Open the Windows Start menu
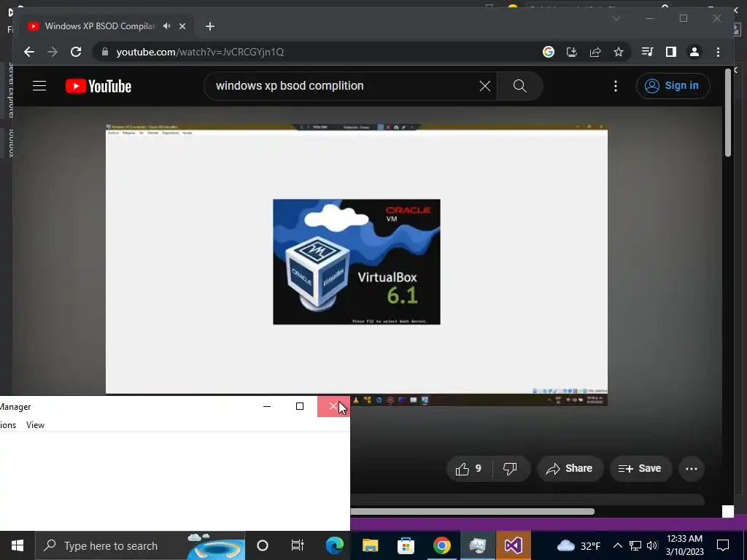This screenshot has height=560, width=747. [x=18, y=545]
